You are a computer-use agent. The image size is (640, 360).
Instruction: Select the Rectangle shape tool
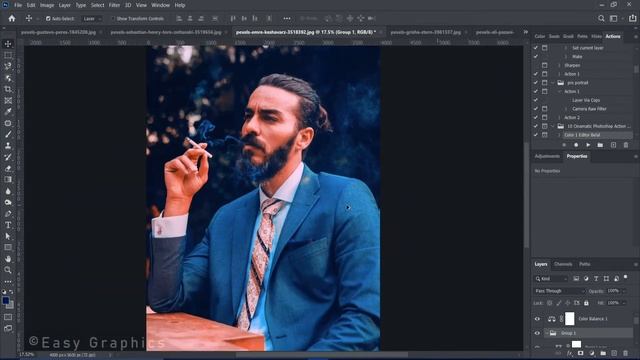pyautogui.click(x=8, y=247)
